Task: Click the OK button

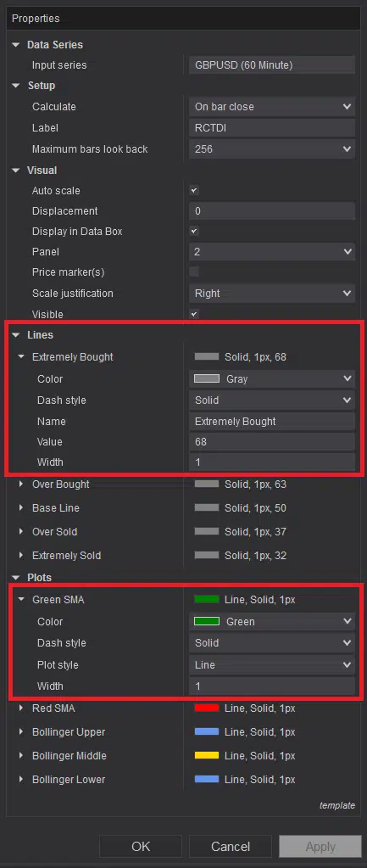Action: tap(141, 847)
